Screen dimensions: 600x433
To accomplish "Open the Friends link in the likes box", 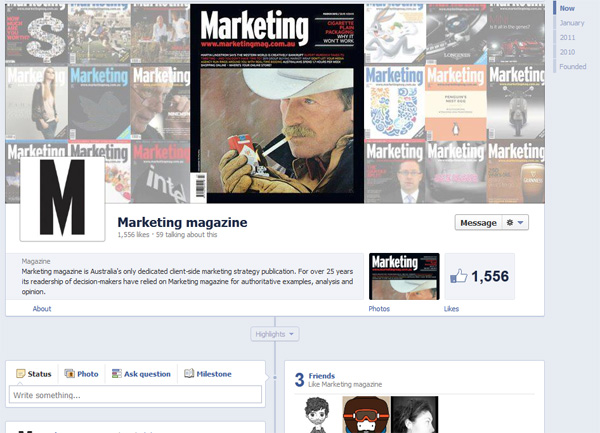I will click(x=322, y=376).
